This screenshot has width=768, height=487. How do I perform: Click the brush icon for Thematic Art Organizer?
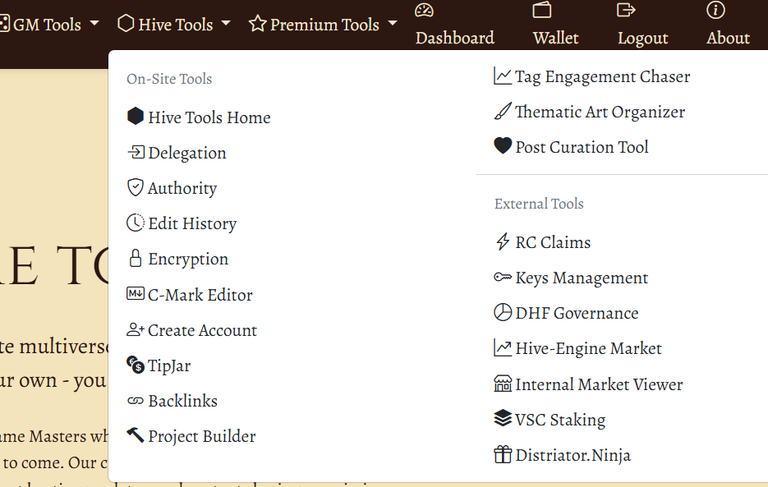coord(503,111)
